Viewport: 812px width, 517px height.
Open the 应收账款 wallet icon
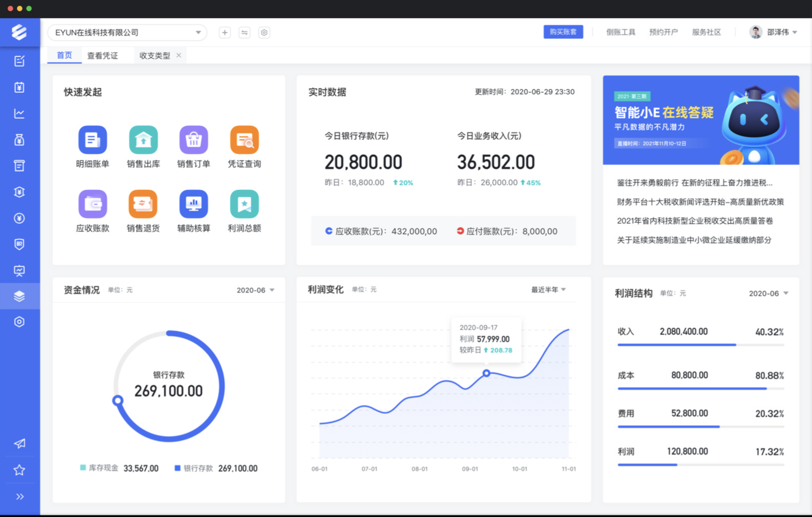pos(92,204)
